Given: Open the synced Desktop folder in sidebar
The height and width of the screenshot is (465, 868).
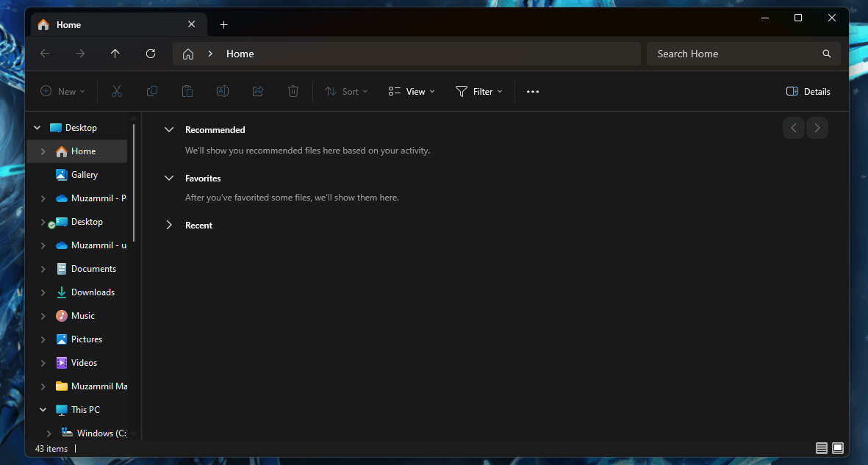Looking at the screenshot, I should 76,222.
